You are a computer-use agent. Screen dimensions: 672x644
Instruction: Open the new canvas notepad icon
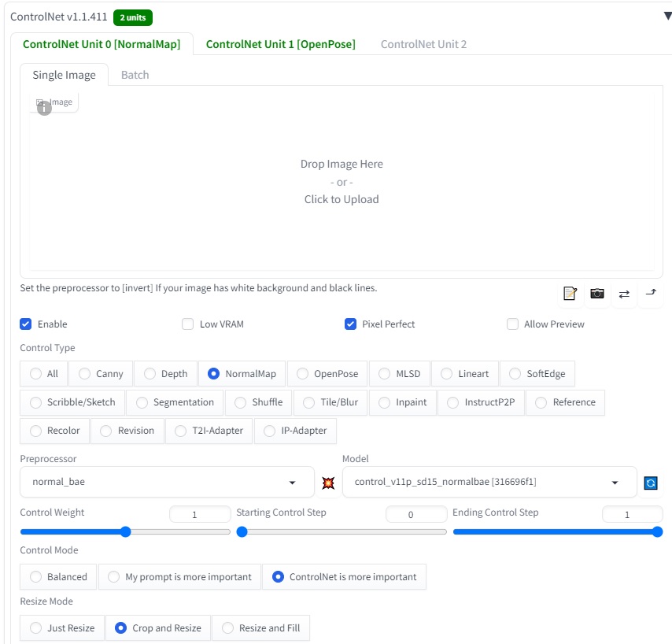pos(570,294)
